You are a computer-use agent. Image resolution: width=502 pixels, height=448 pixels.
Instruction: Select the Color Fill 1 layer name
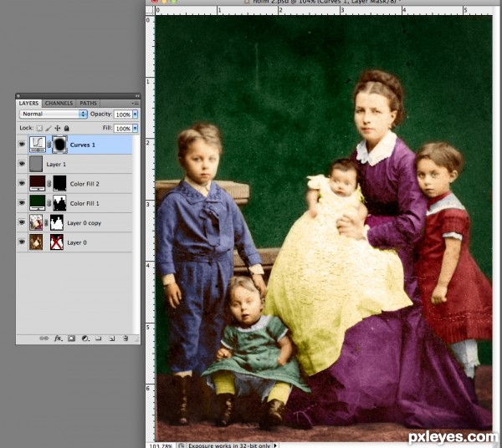[x=85, y=203]
